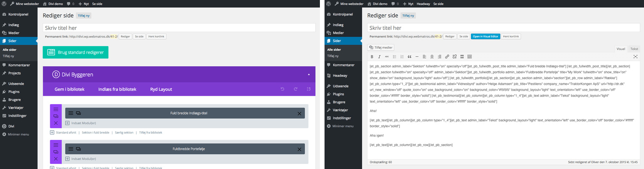Delete the Fuld bredde Indlægs-titel module
644x169 pixels.
click(299, 113)
